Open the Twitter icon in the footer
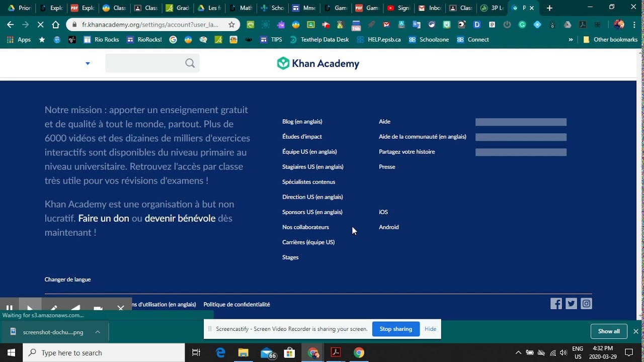This screenshot has height=362, width=644. click(571, 303)
